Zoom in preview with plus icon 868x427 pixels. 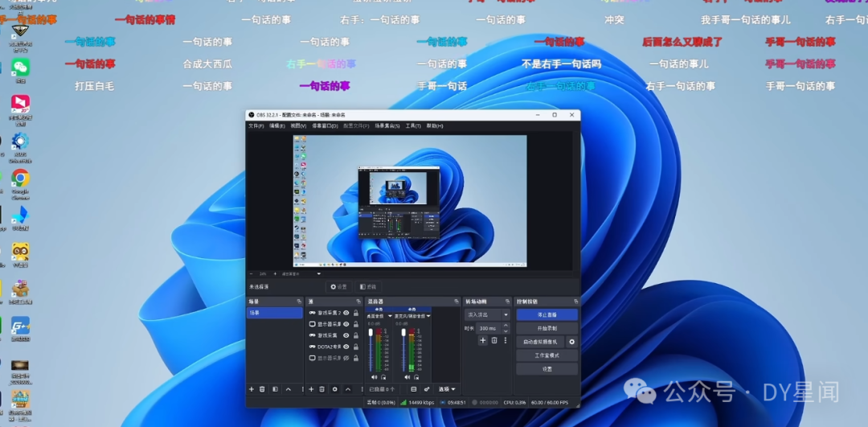[275, 273]
